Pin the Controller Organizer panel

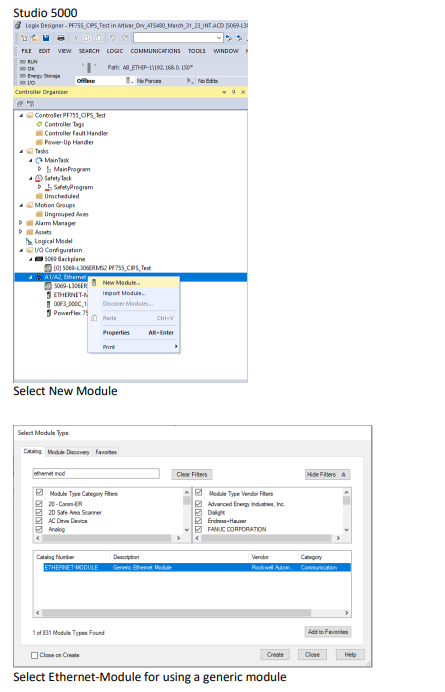tap(234, 92)
